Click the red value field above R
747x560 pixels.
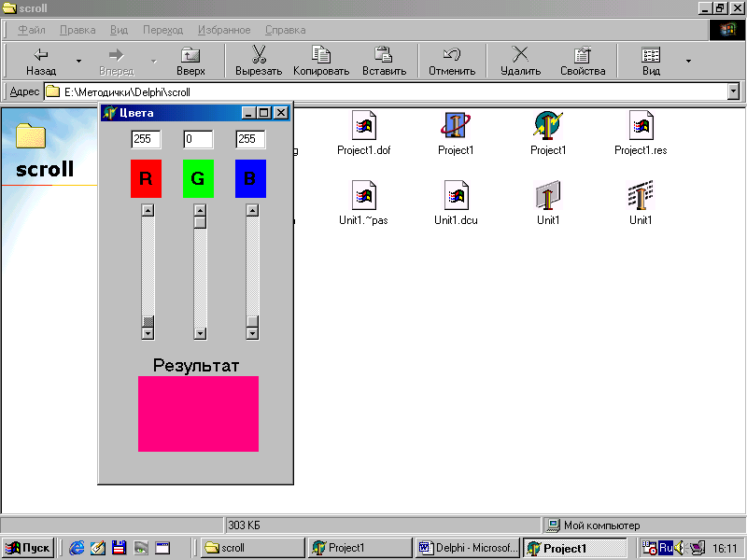(x=146, y=139)
